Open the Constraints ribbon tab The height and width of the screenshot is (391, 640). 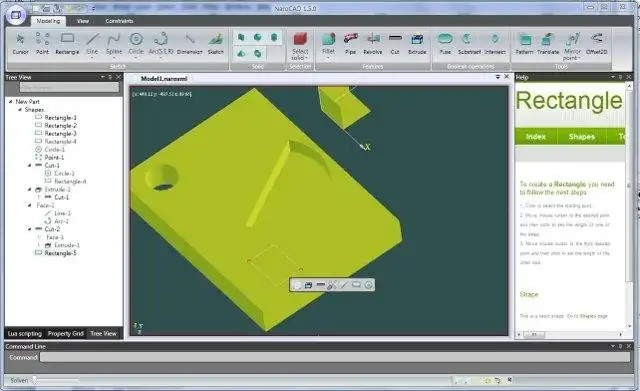click(x=119, y=21)
